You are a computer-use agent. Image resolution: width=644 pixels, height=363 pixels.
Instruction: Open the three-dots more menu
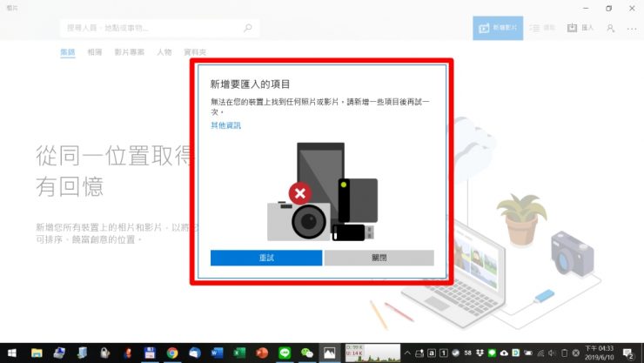pos(632,28)
